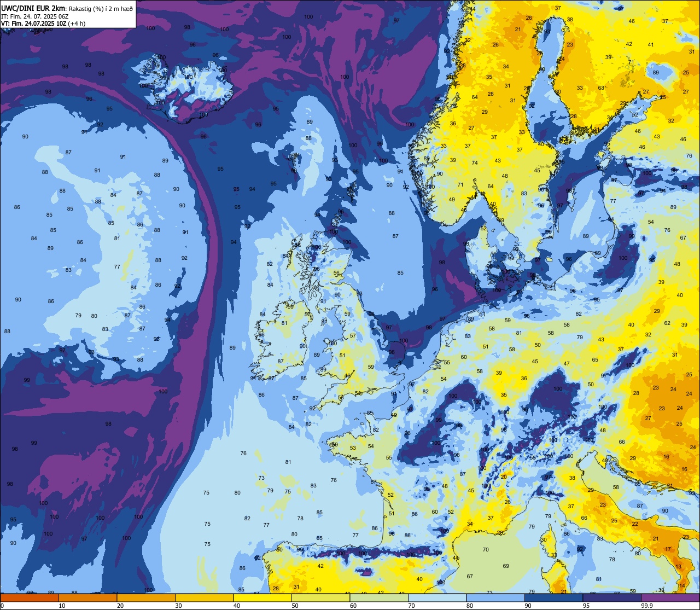This screenshot has height=610, width=700.
Task: Click the humidity value 62 near the eastern edge
Action: pos(667,323)
